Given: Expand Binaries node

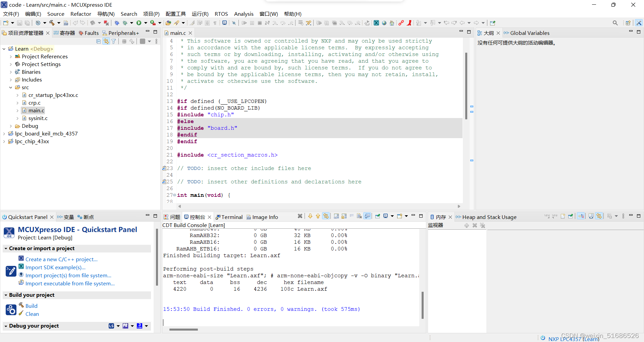Looking at the screenshot, I should coord(11,72).
